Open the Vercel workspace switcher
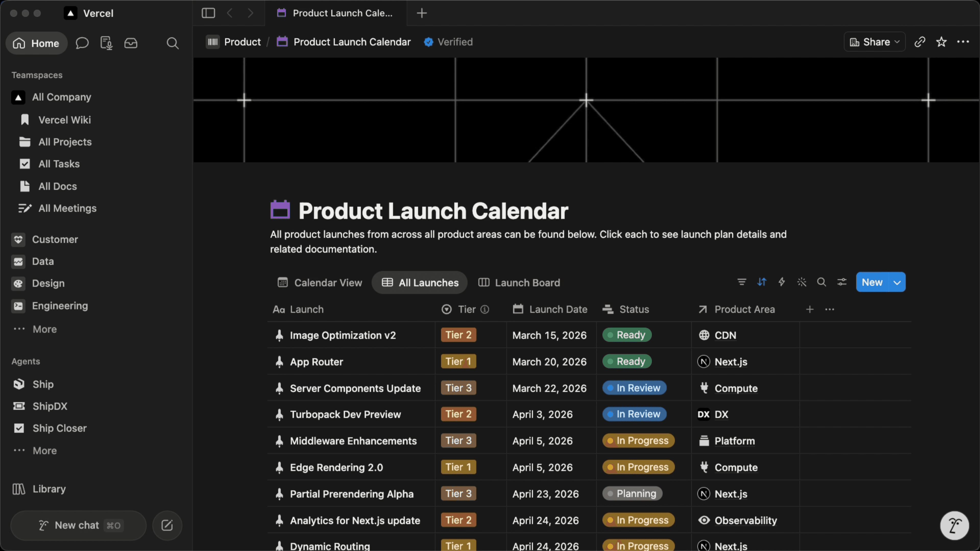 pos(89,13)
